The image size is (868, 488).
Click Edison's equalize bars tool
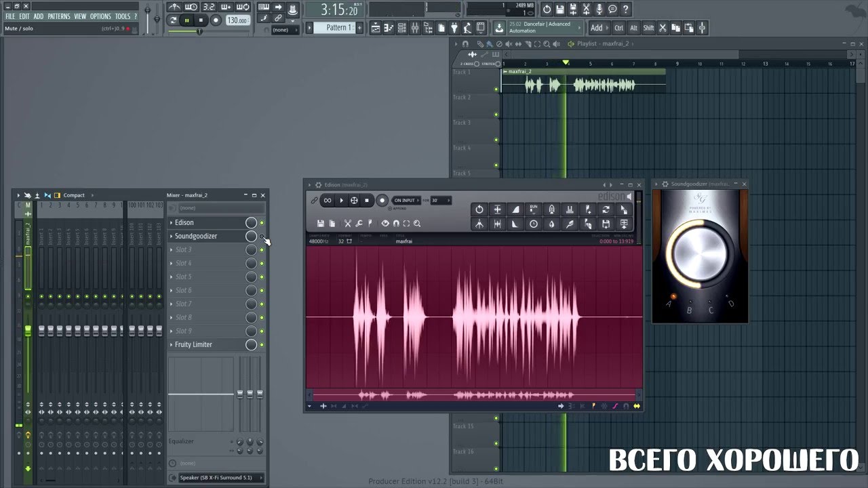(x=570, y=210)
